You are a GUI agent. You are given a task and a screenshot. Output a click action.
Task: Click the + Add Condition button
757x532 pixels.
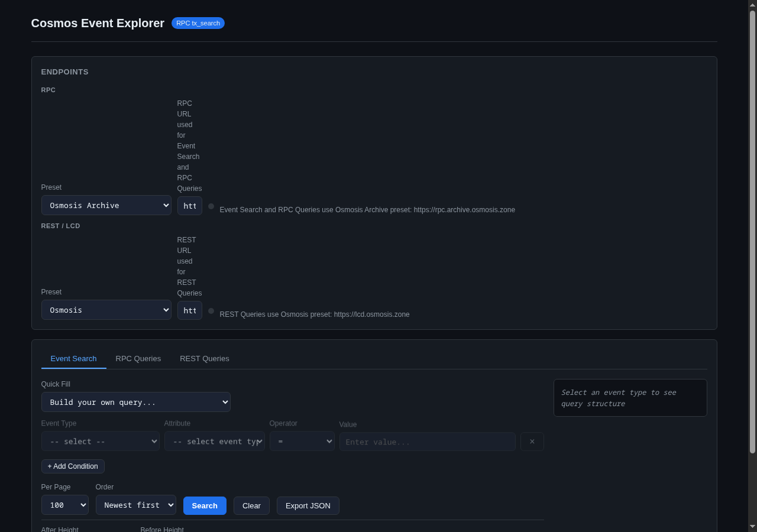pos(73,466)
